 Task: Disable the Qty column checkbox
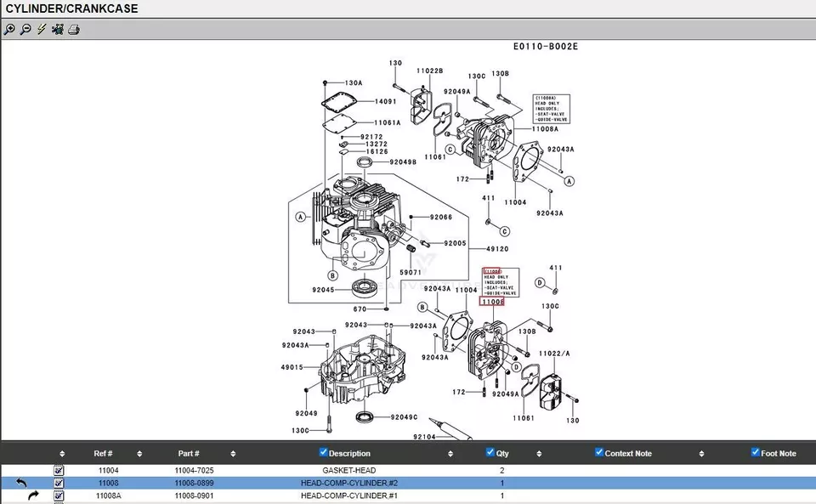coord(490,452)
